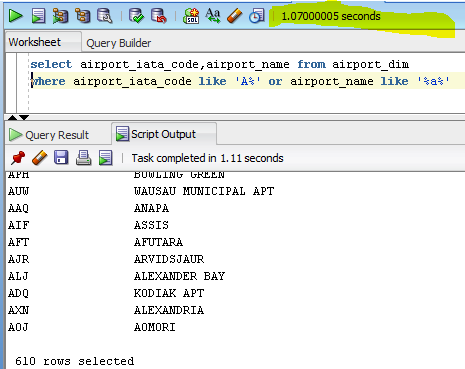Click 'AOMORI' in the output
Screen dimensions: 465x369
pos(155,327)
